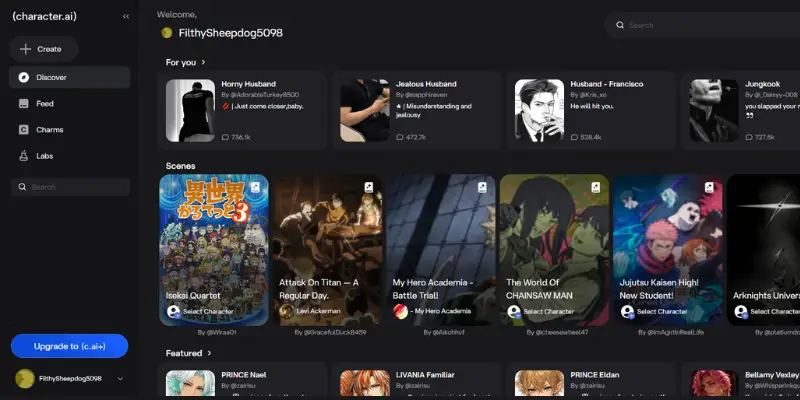
Task: Click Select Character avatar icon on CHAINSAW MAN
Action: 514,312
